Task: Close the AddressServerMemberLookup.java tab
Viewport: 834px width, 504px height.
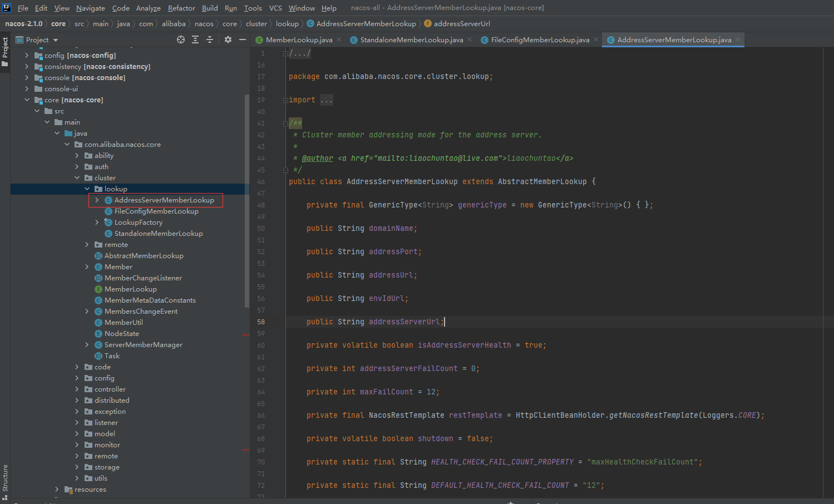Action: (x=738, y=39)
